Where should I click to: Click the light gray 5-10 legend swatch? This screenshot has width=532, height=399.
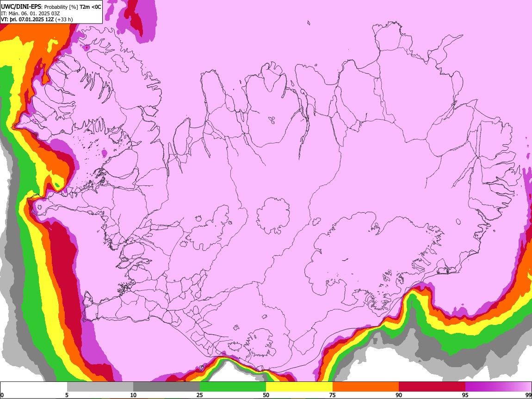[x=100, y=387]
